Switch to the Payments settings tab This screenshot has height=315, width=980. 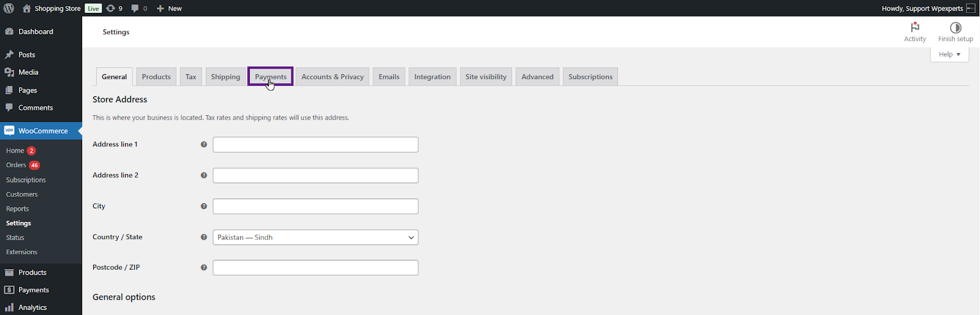[270, 77]
